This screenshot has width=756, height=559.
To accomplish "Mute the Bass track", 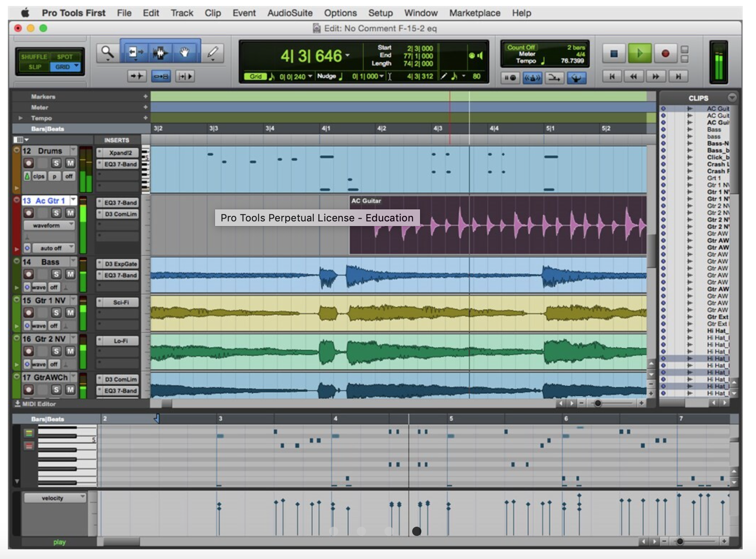I will point(70,274).
